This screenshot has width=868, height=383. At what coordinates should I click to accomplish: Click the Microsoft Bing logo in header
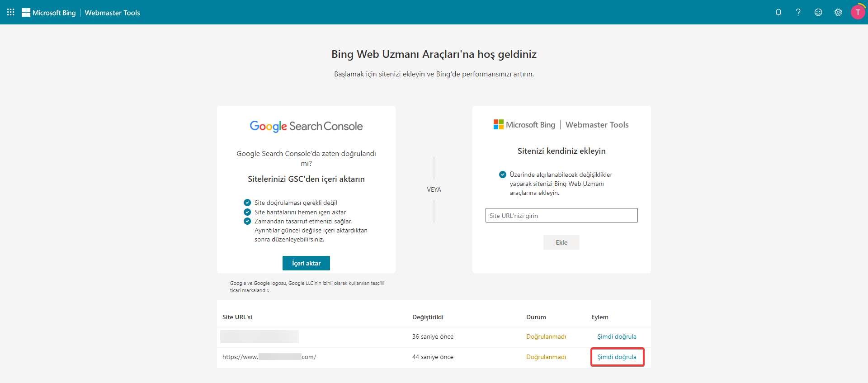(x=49, y=13)
